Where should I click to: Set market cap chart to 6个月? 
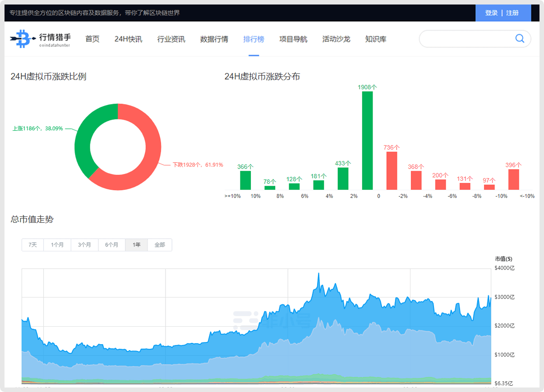point(112,245)
